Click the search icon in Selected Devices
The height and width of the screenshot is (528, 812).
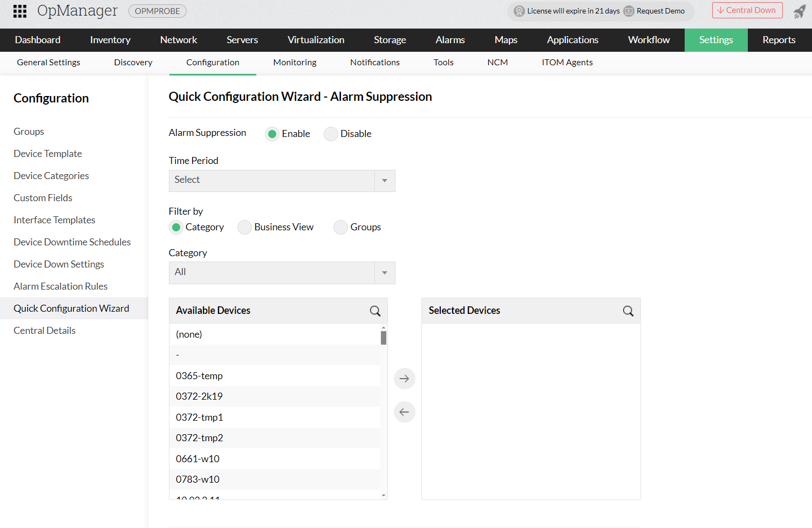628,311
